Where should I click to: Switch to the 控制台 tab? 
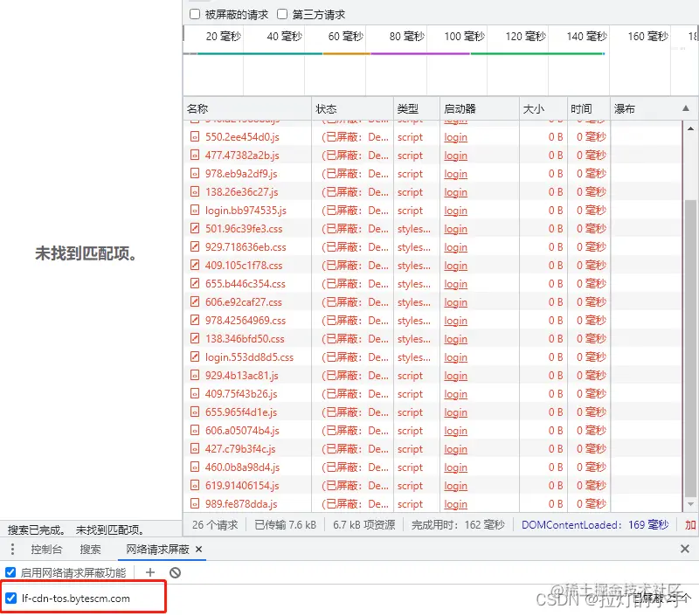[x=46, y=549]
